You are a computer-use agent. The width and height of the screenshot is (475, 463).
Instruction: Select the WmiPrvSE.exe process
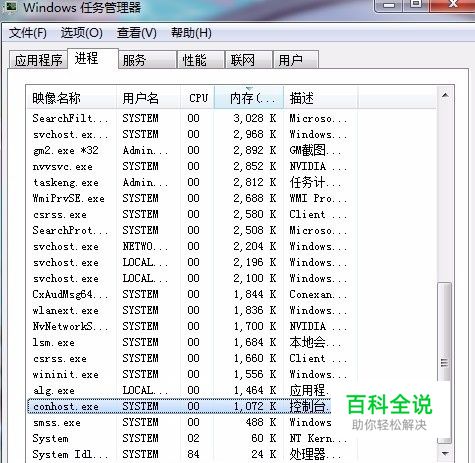tap(232, 198)
